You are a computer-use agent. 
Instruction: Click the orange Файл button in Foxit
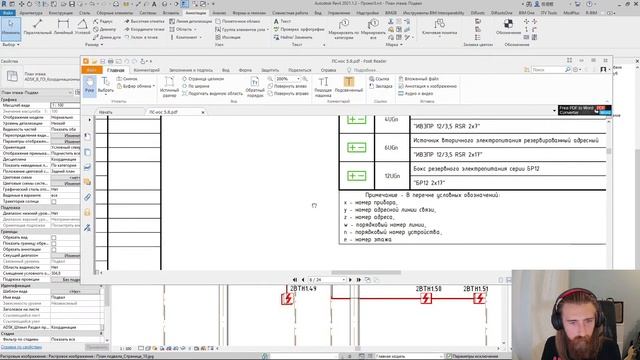pyautogui.click(x=91, y=70)
